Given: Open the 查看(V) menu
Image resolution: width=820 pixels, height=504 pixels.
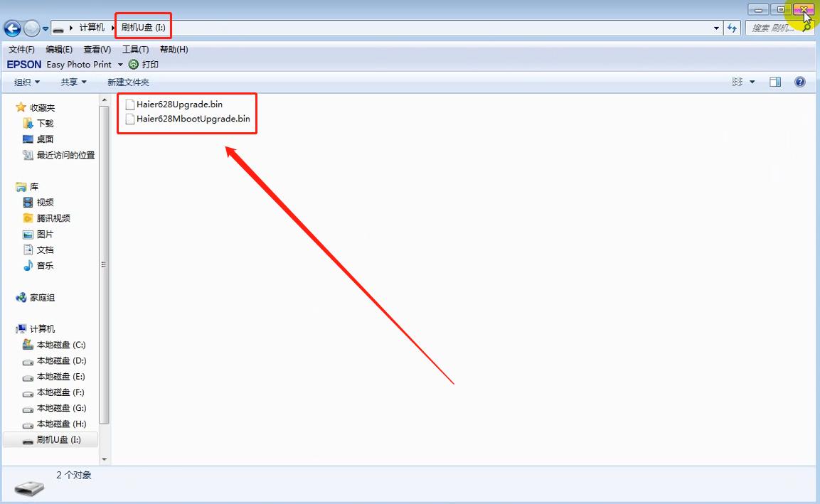Looking at the screenshot, I should pyautogui.click(x=97, y=49).
